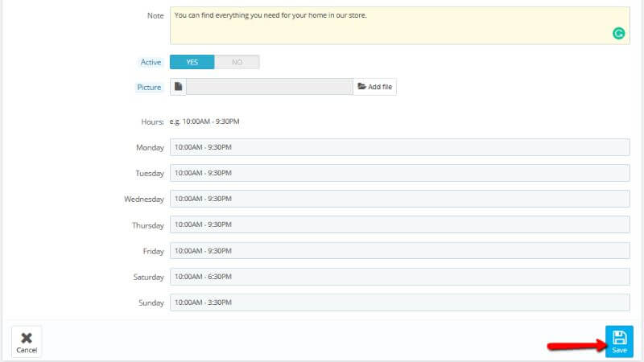Edit the Friday hours field
Viewport: 644px width, 362px height.
click(399, 251)
